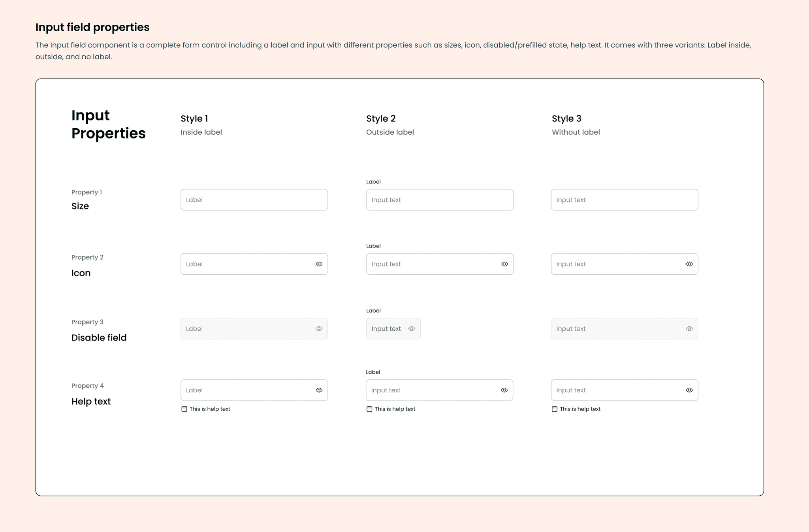The height and width of the screenshot is (532, 809).
Task: Click the Property 1 Size row label
Action: tap(87, 192)
